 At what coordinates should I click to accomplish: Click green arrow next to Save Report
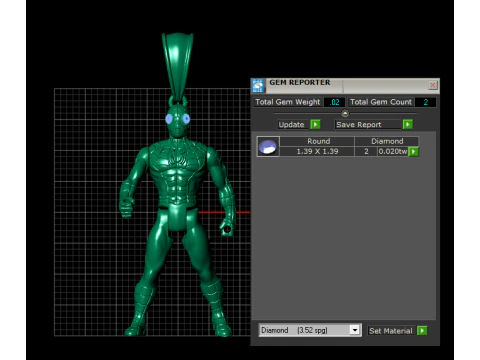[407, 125]
